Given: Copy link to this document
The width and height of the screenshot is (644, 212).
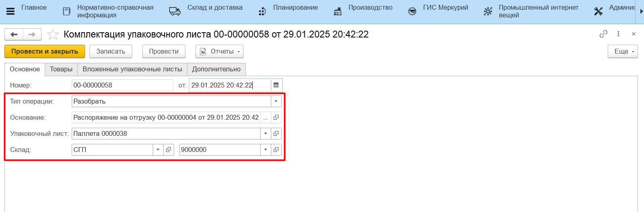Looking at the screenshot, I should click(x=603, y=34).
